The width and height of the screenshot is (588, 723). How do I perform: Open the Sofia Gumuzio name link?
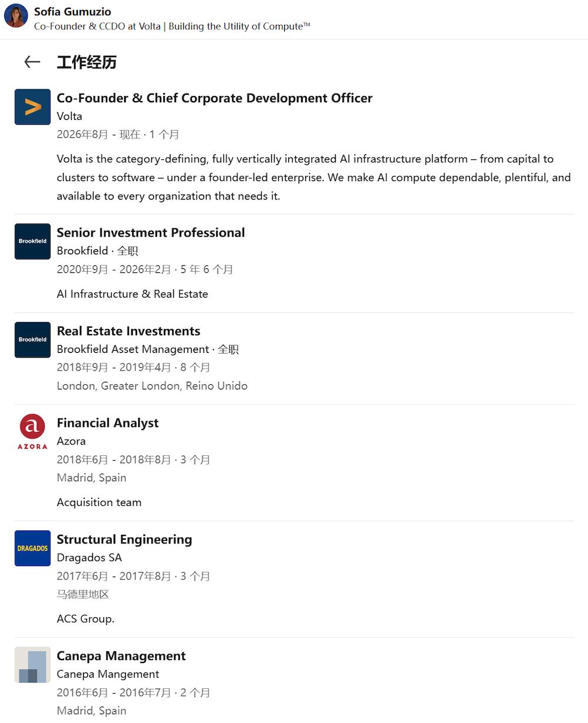tap(72, 11)
